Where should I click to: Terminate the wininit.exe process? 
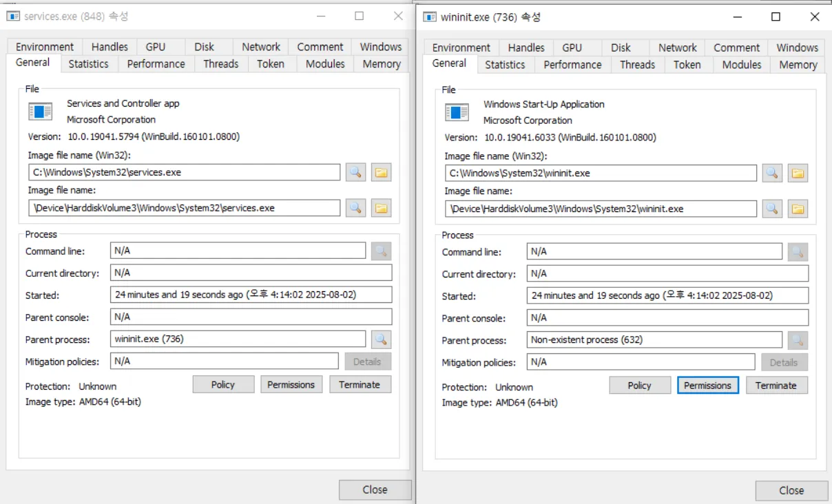coord(776,385)
